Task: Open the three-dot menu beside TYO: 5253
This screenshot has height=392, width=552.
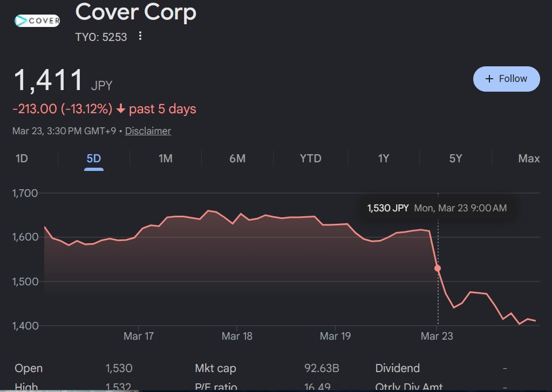Action: click(x=140, y=36)
